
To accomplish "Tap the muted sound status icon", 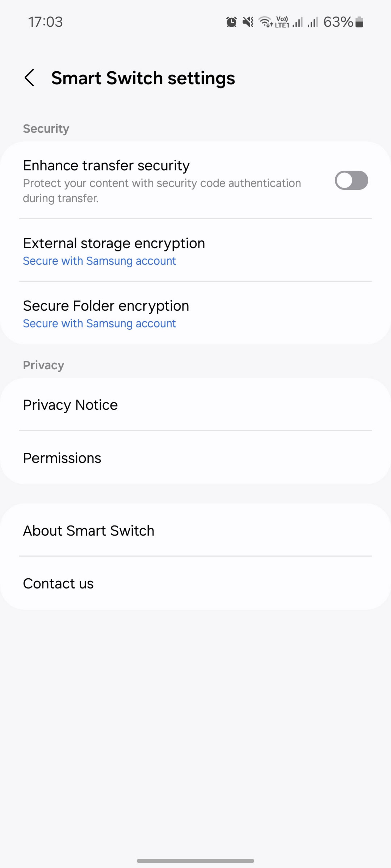I will click(x=248, y=22).
